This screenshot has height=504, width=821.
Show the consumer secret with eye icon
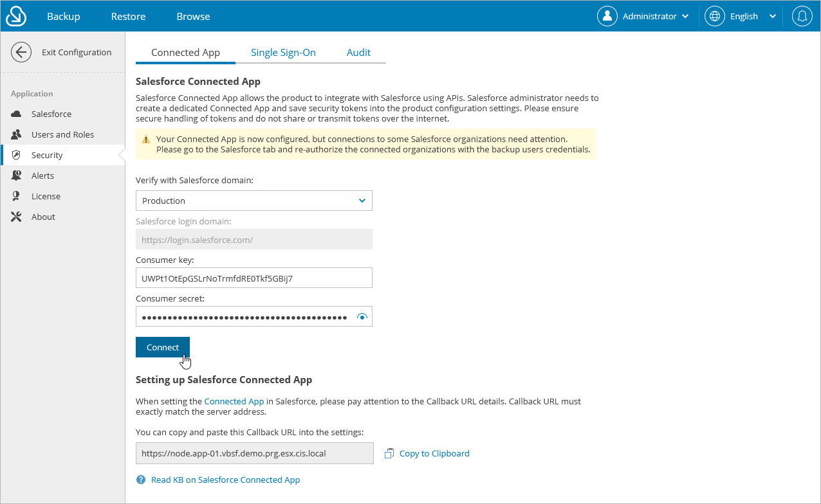point(362,316)
